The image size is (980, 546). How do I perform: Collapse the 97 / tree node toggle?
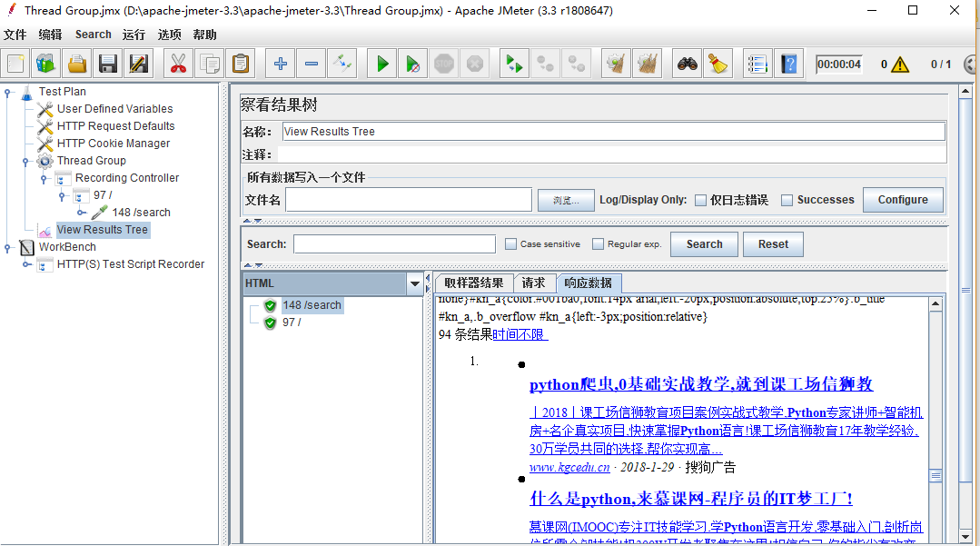pyautogui.click(x=62, y=195)
